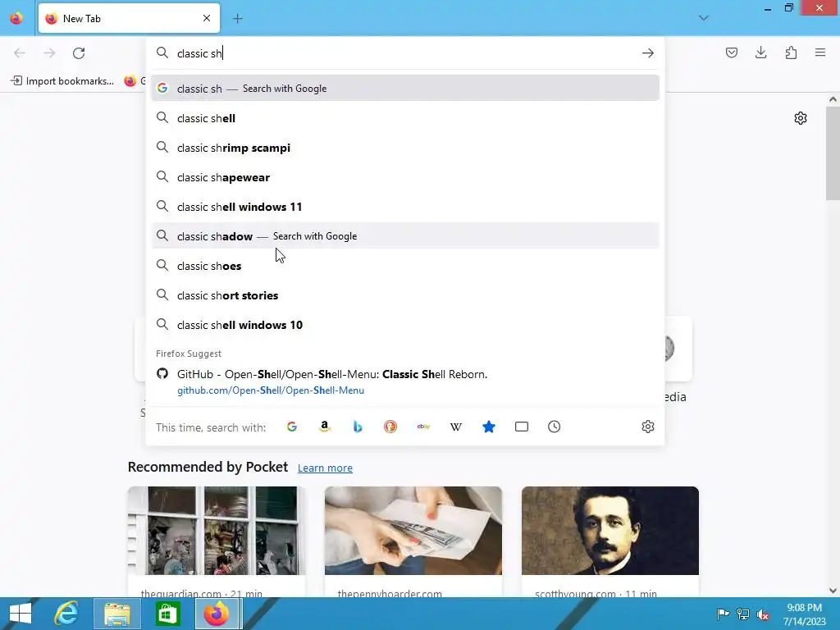The height and width of the screenshot is (630, 840).
Task: Click the page vertical scrollbar thumb
Action: pos(833,153)
